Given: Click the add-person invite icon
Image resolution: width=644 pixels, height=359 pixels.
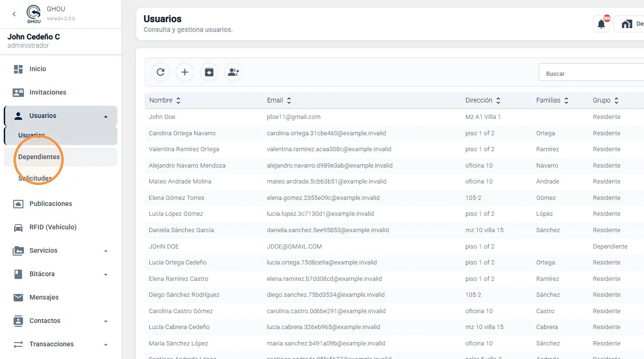Looking at the screenshot, I should tap(234, 72).
